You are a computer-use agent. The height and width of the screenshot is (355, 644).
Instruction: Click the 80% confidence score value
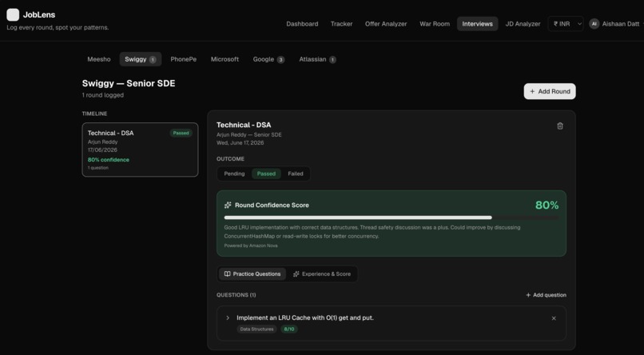(547, 205)
